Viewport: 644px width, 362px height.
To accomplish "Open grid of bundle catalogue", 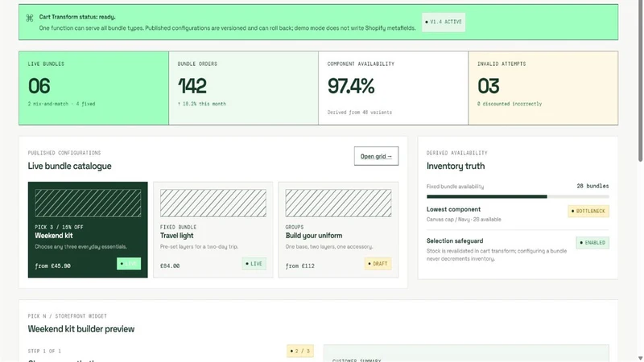I will (x=376, y=156).
